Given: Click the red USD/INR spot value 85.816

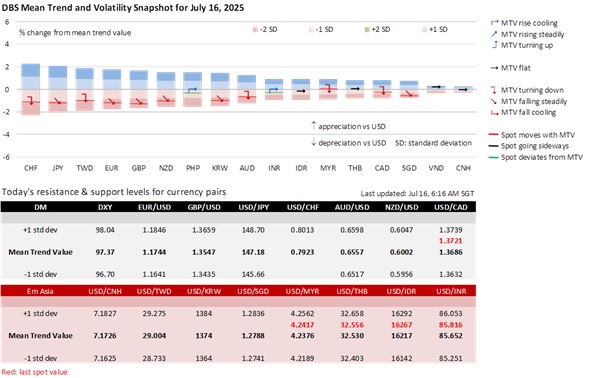Looking at the screenshot, I should pyautogui.click(x=451, y=325).
